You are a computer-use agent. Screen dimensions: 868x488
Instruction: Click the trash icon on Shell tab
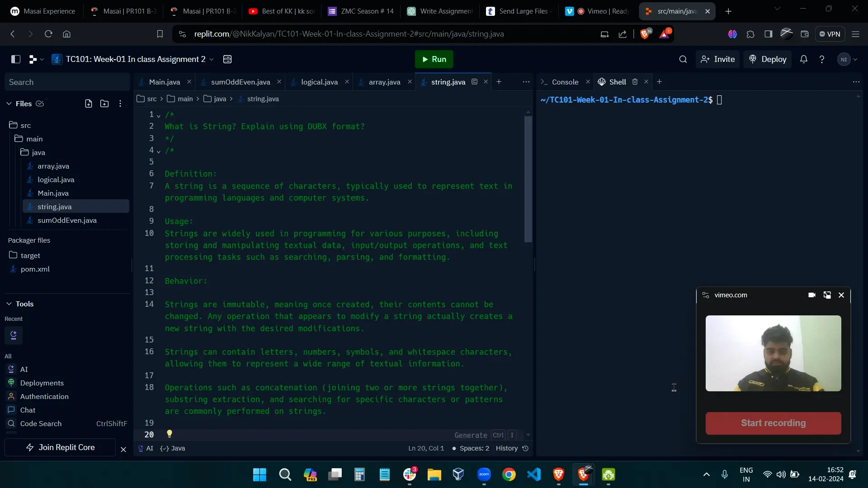click(x=635, y=82)
